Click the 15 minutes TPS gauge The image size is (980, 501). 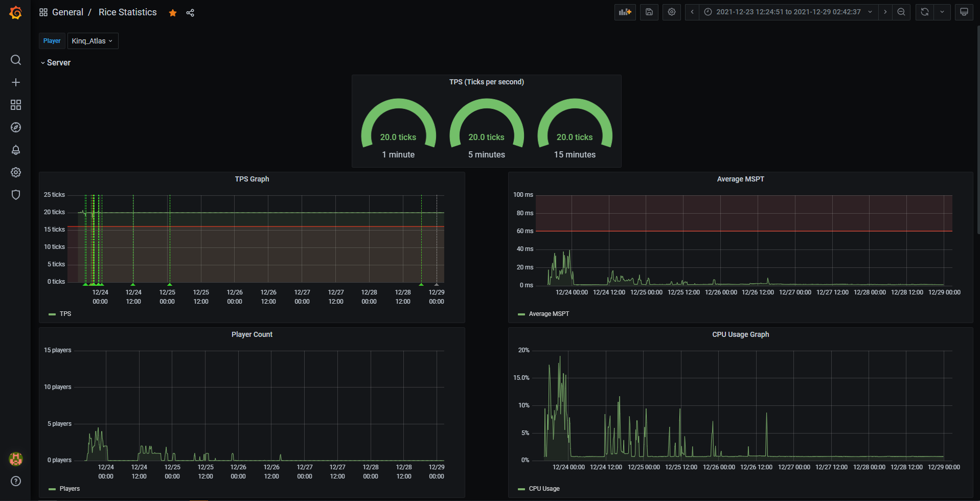pos(575,128)
